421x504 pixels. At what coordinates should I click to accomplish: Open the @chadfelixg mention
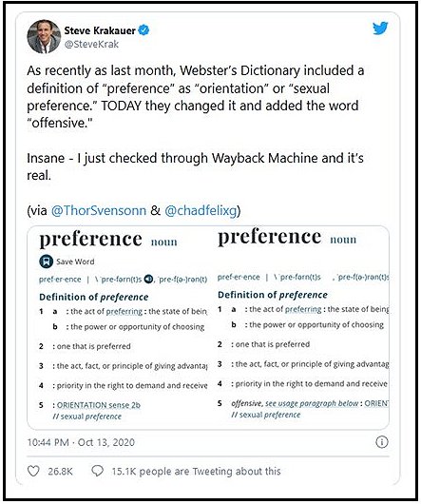pos(201,210)
